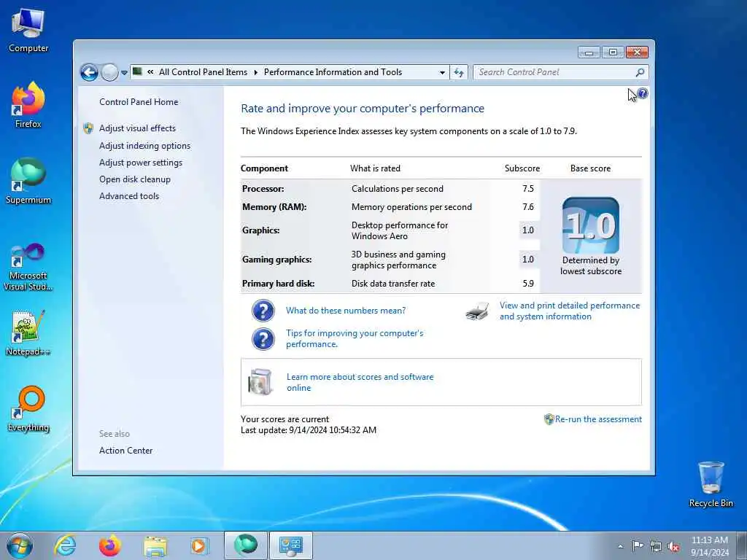
Task: Show hidden tray icons arrow
Action: pyautogui.click(x=620, y=546)
